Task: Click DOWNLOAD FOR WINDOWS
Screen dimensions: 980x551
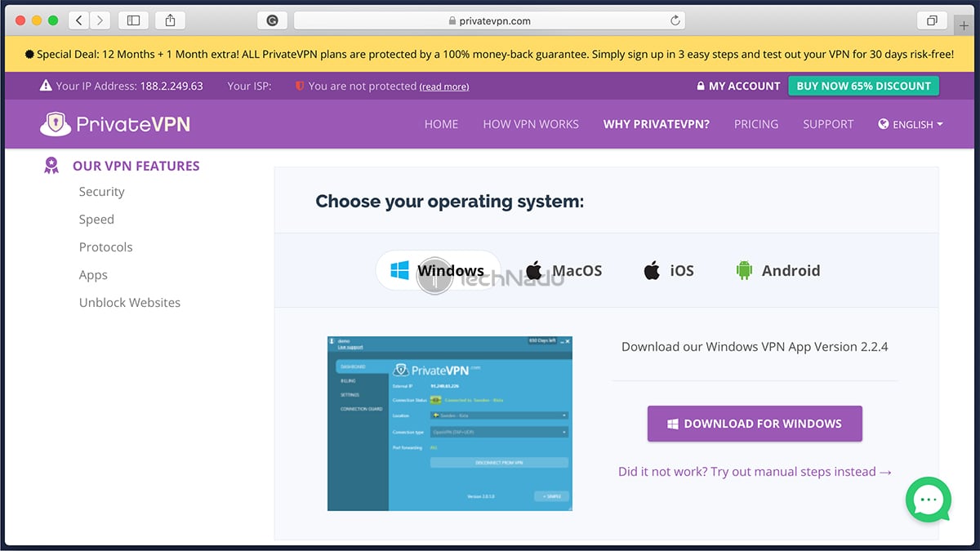Action: (754, 424)
